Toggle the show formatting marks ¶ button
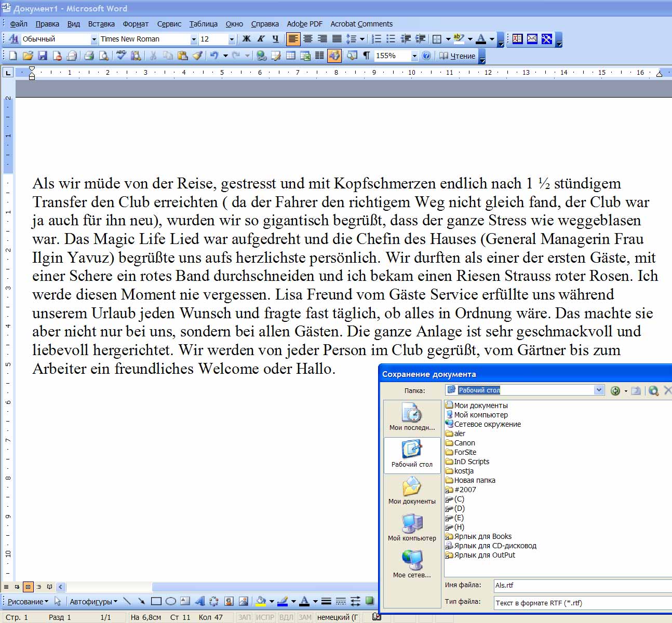Screen dimensions: 672x623 pos(367,56)
